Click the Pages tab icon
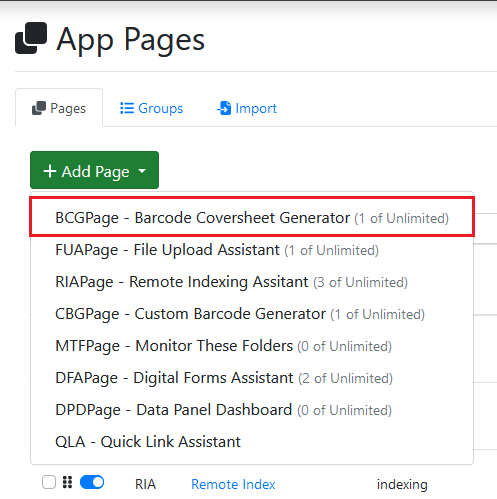The image size is (497, 499). [x=39, y=108]
